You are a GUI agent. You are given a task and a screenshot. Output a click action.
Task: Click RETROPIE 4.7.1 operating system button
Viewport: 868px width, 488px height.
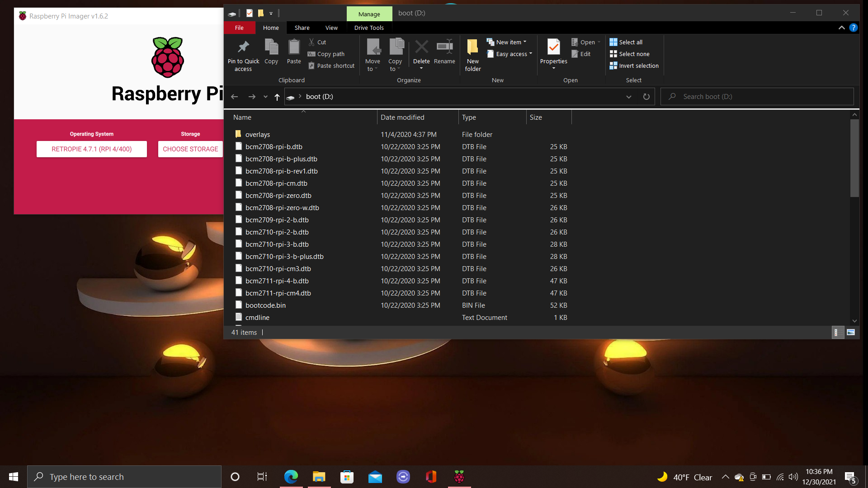(92, 149)
